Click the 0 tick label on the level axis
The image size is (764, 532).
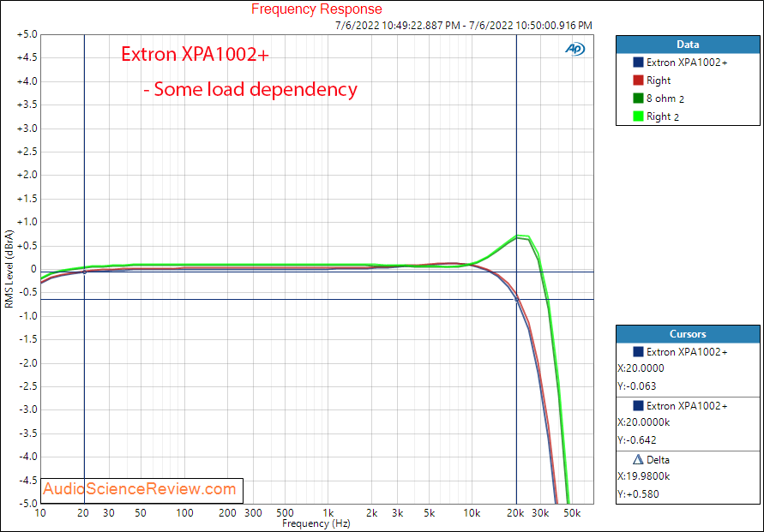[x=33, y=269]
